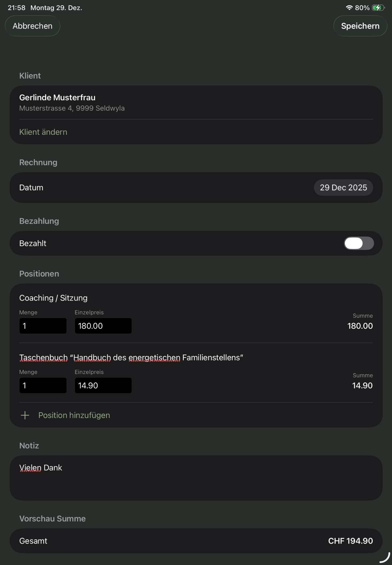Tap the plus icon to add a position
The width and height of the screenshot is (392, 565).
pyautogui.click(x=25, y=415)
